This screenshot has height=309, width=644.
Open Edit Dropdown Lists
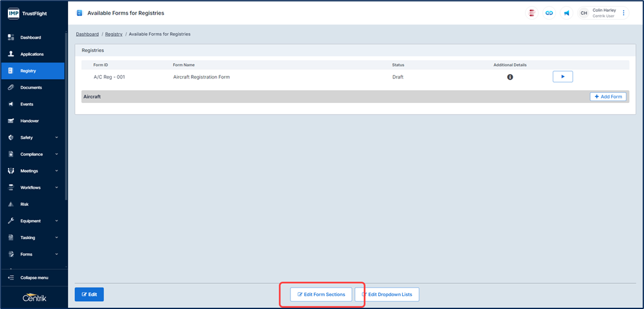[x=387, y=294]
